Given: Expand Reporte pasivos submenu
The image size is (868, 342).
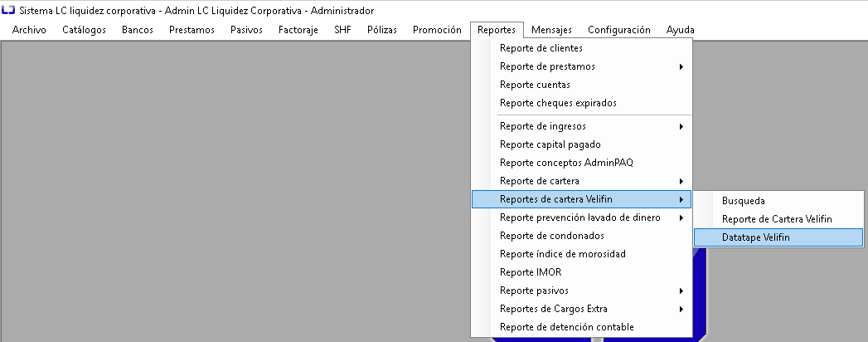Looking at the screenshot, I should [x=581, y=291].
